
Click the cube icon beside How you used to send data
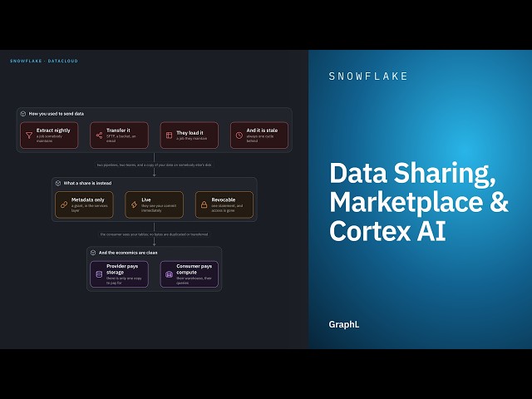point(23,114)
